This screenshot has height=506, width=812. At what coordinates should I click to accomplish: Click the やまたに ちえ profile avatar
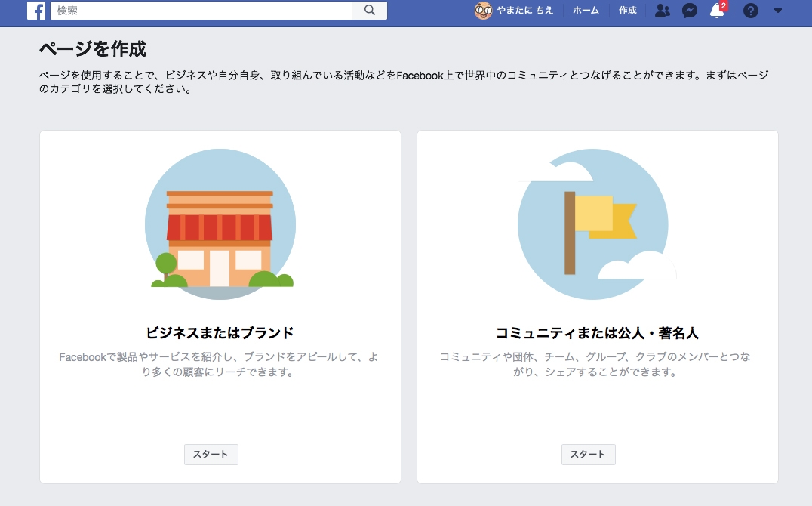click(483, 11)
